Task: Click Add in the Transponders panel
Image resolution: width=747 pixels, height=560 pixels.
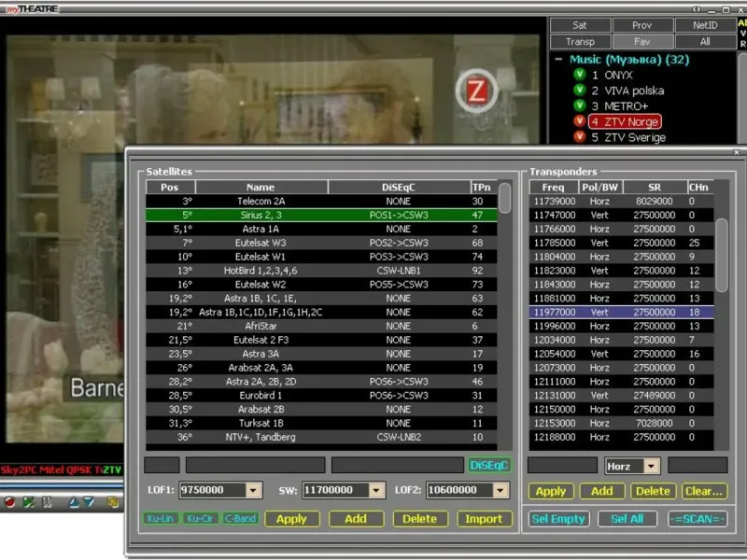Action: pyautogui.click(x=602, y=492)
